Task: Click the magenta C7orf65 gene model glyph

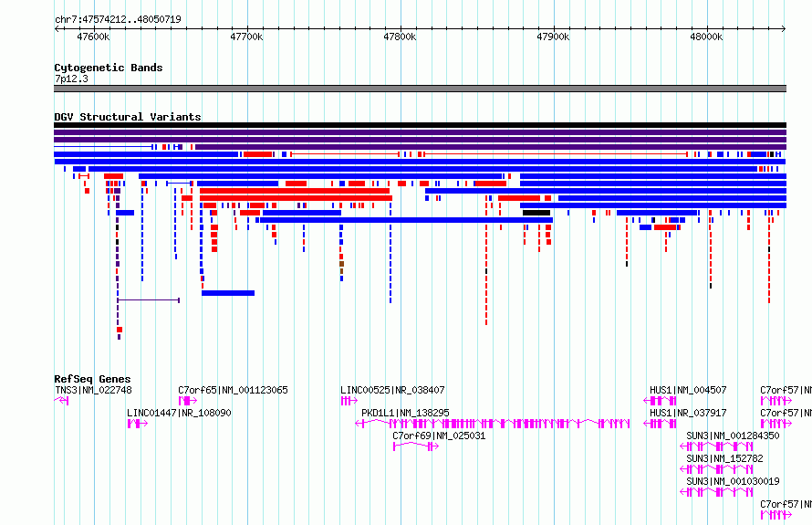Action: pos(187,401)
